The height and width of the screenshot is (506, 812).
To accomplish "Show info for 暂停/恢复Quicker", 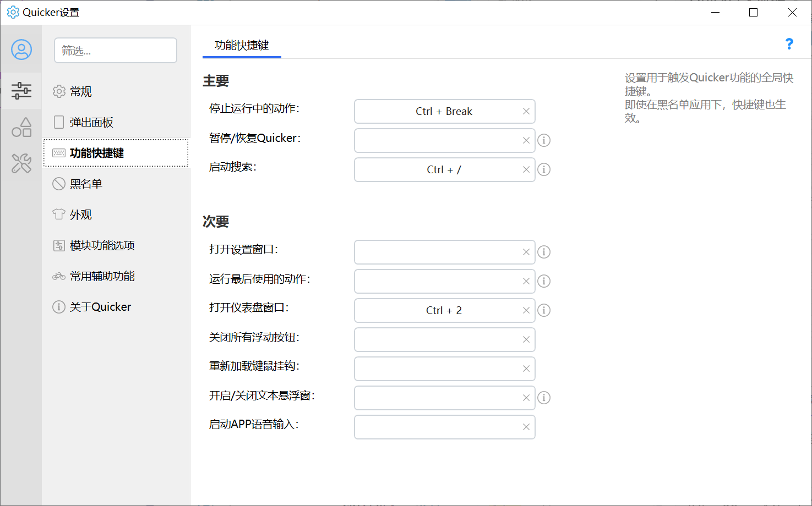I will pyautogui.click(x=544, y=140).
